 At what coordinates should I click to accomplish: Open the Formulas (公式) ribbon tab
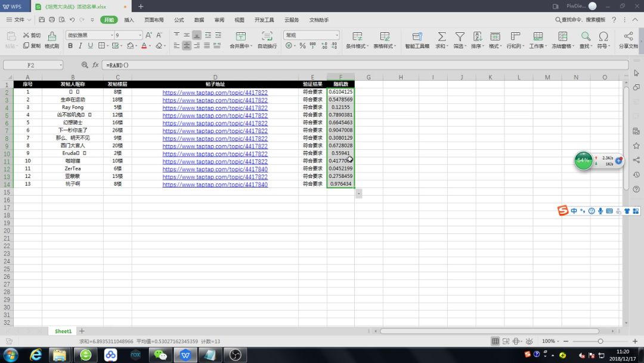coord(179,20)
